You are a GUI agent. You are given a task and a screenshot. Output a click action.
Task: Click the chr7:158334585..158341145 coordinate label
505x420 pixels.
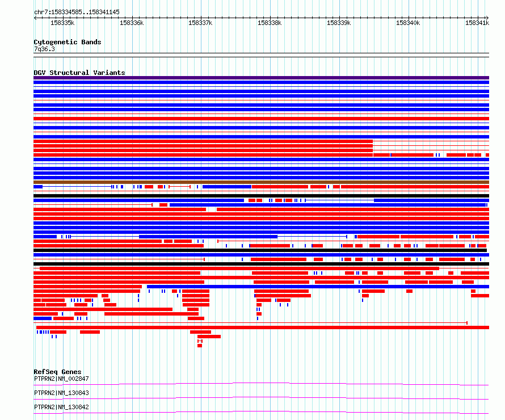coord(77,12)
